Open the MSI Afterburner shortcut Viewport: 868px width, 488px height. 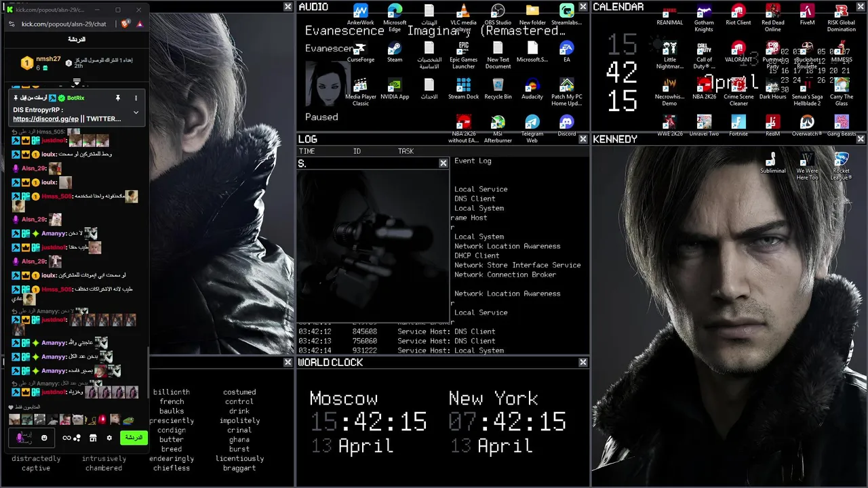coord(498,129)
